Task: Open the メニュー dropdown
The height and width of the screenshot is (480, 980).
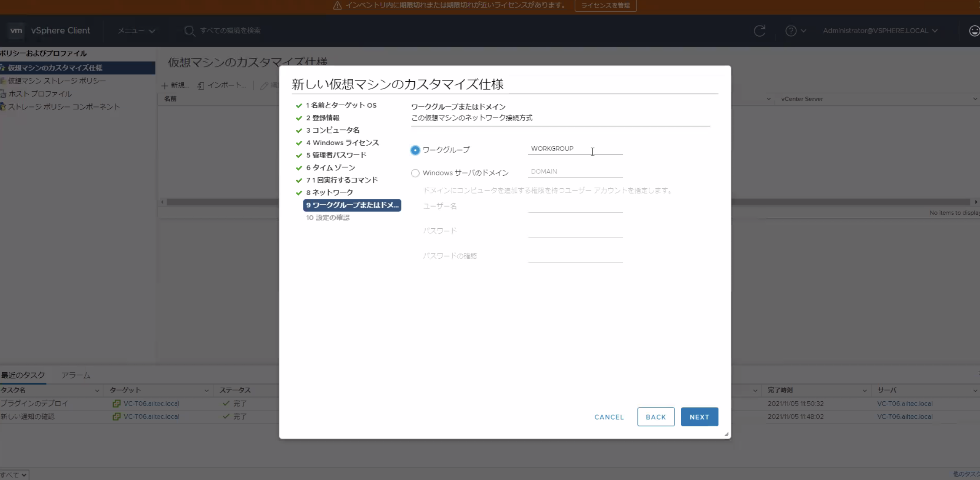Action: point(135,30)
